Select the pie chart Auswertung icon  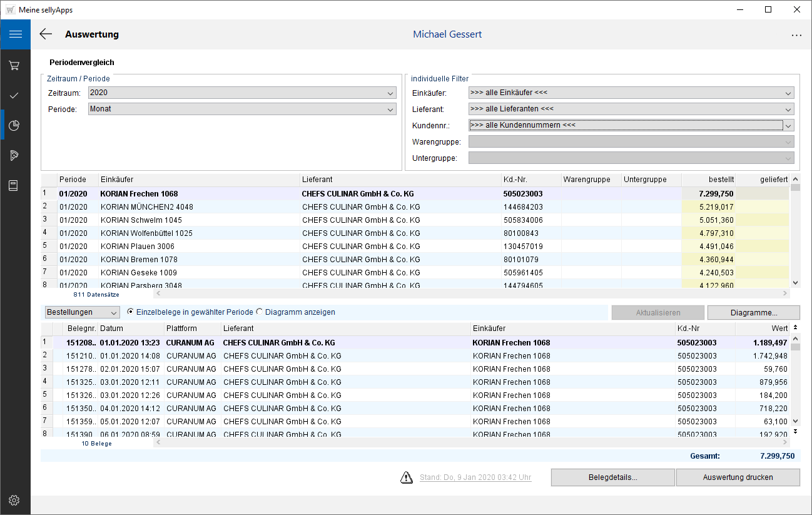(x=15, y=126)
